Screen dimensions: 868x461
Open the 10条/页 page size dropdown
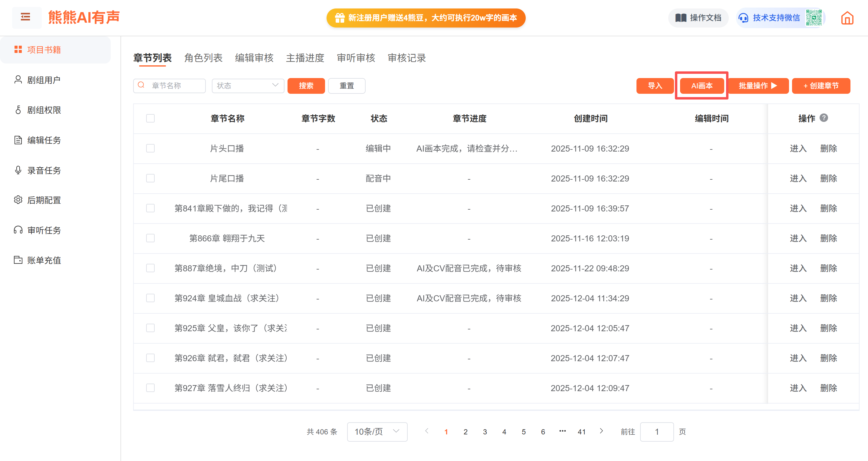377,432
